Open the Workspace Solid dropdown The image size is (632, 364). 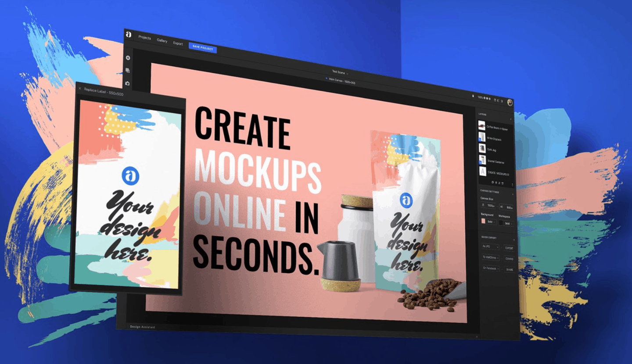pyautogui.click(x=509, y=223)
